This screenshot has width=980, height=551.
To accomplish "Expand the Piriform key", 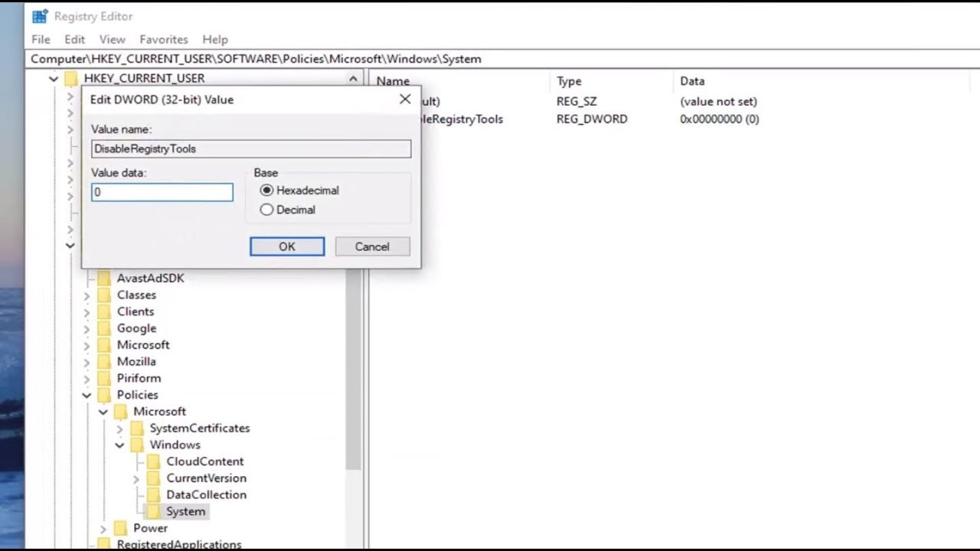I will pos(87,379).
